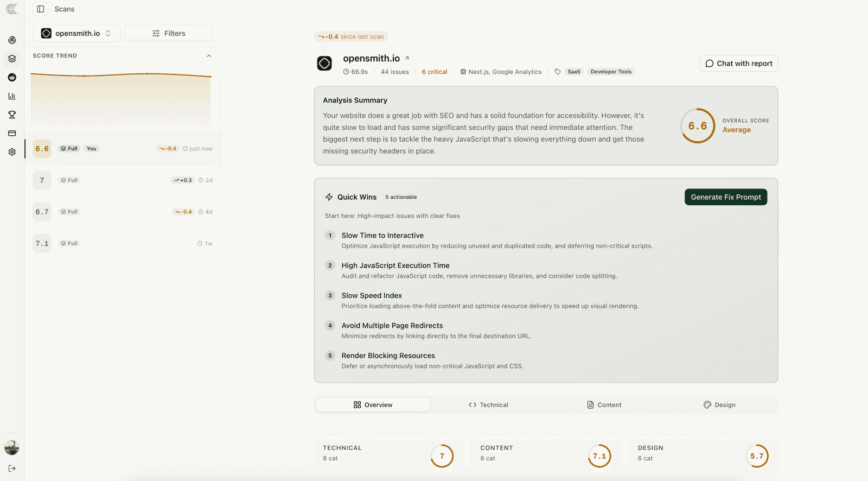
Task: Click the 6 critical label
Action: click(x=435, y=72)
